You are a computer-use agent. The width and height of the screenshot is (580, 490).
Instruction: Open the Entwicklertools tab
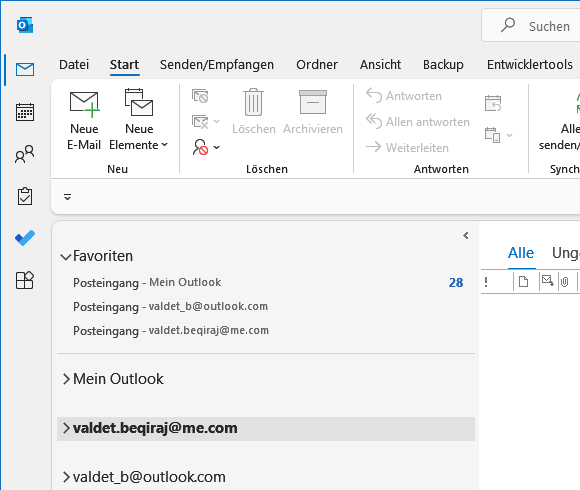click(x=530, y=65)
